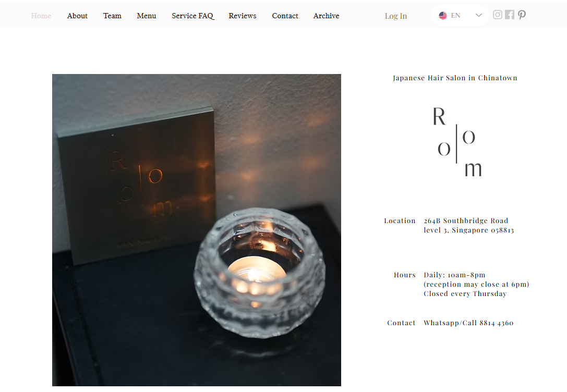Select the Whatsapp/Call 8814 4360 text
567x392 pixels.
click(x=468, y=323)
